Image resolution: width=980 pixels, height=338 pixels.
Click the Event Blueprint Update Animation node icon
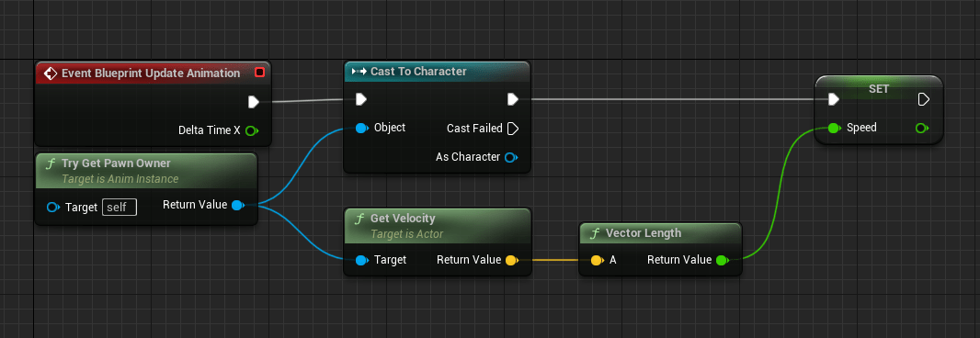pos(51,73)
